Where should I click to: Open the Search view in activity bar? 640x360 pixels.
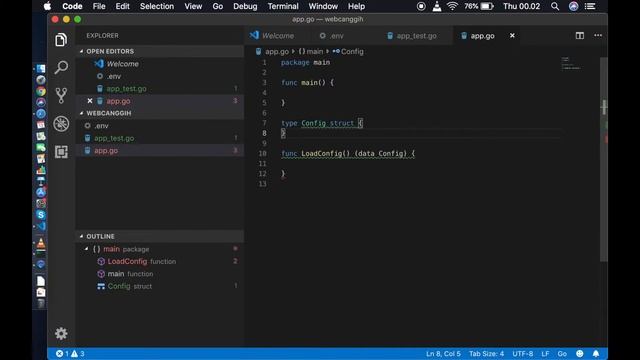pos(61,67)
